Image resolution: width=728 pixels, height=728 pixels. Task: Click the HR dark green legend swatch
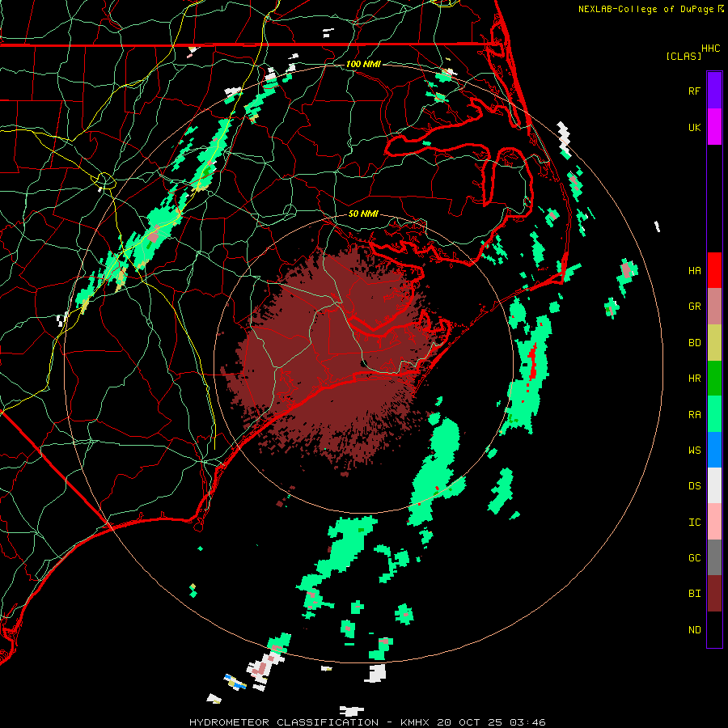(x=714, y=379)
